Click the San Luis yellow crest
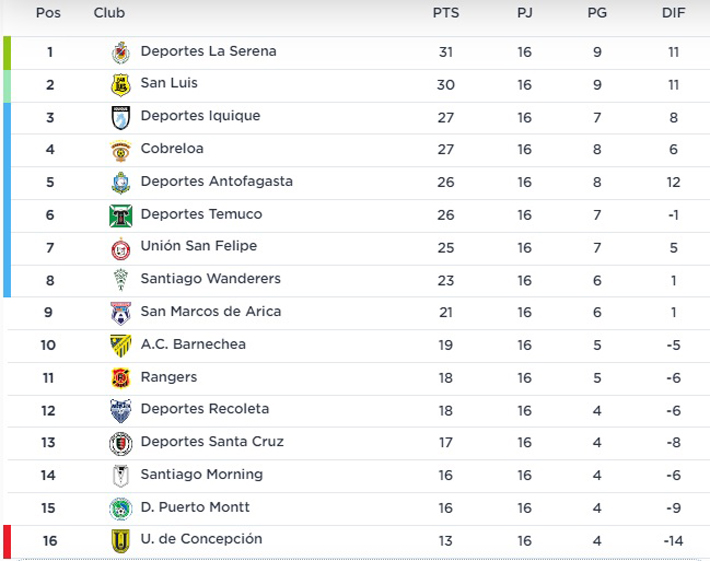Image resolution: width=710 pixels, height=561 pixels. point(120,85)
